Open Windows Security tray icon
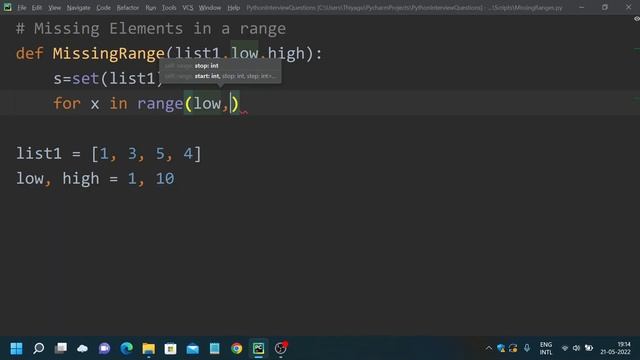 pyautogui.click(x=501, y=348)
